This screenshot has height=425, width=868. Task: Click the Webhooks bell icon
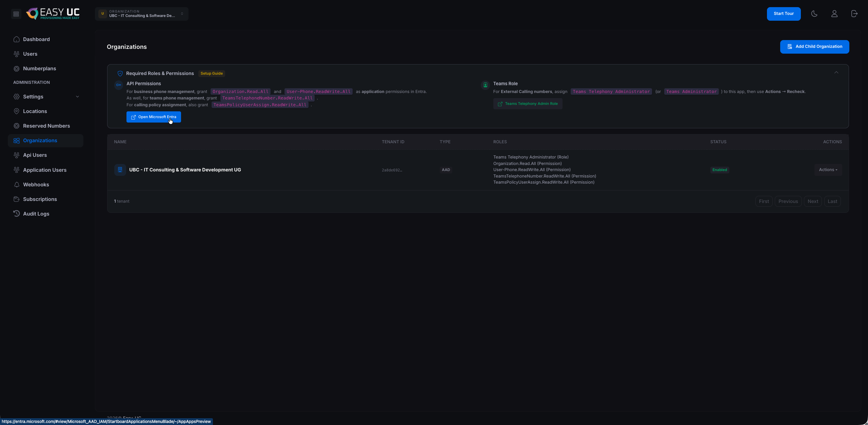coord(16,185)
